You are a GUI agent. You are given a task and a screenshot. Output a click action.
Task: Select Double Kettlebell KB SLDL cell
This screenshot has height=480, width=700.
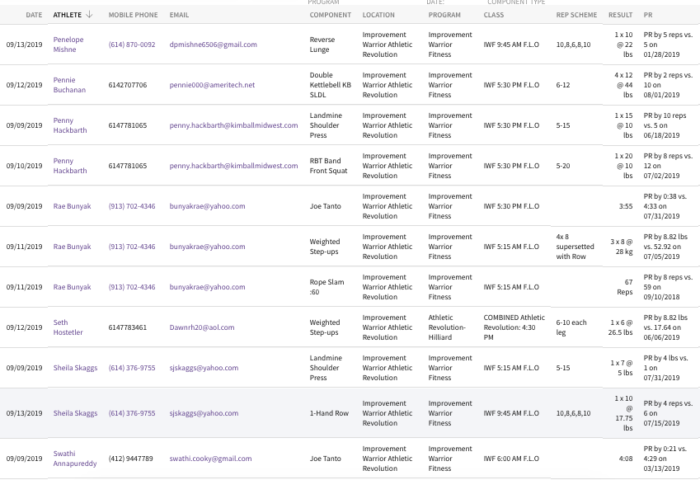330,85
